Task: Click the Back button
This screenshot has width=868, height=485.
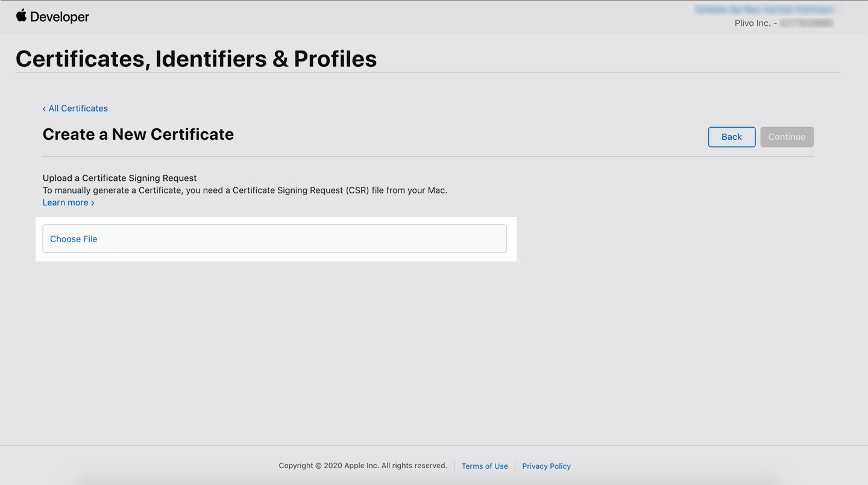Action: point(731,137)
